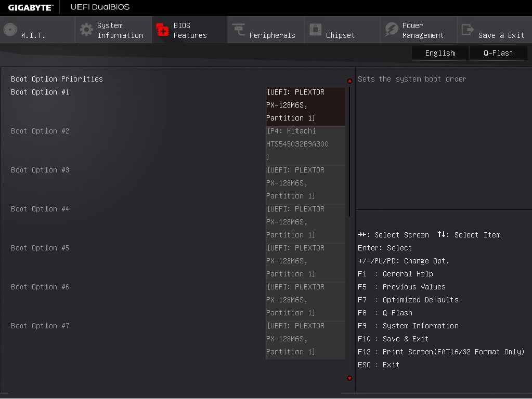
Task: Open the Power Management tab
Action: (x=422, y=30)
